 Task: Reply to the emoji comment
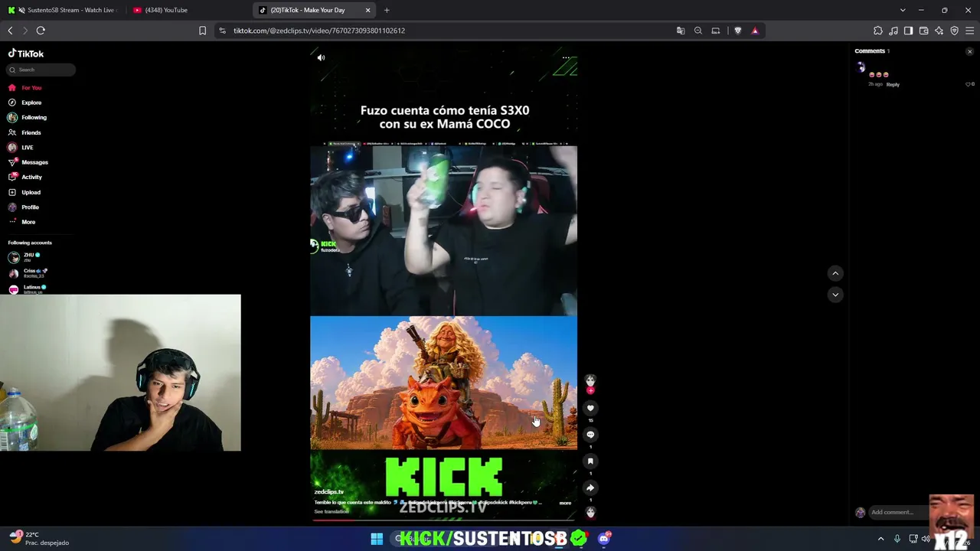(893, 84)
